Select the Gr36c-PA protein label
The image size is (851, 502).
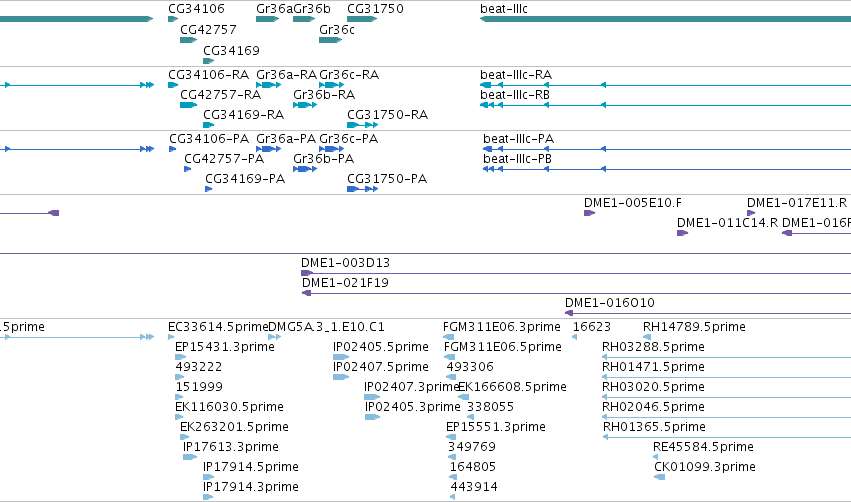pos(348,138)
